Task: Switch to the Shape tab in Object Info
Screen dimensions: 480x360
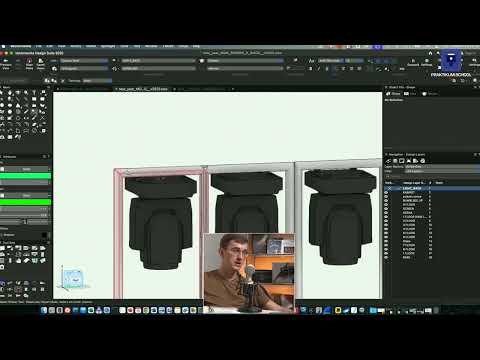Action: [393, 94]
